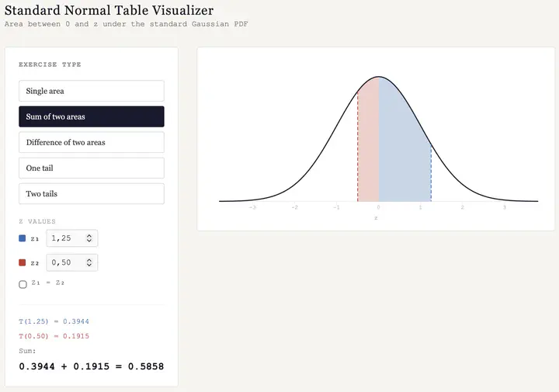Image resolution: width=559 pixels, height=392 pixels.
Task: Click the z₁ = z₂ checkbox label
Action: (x=48, y=283)
